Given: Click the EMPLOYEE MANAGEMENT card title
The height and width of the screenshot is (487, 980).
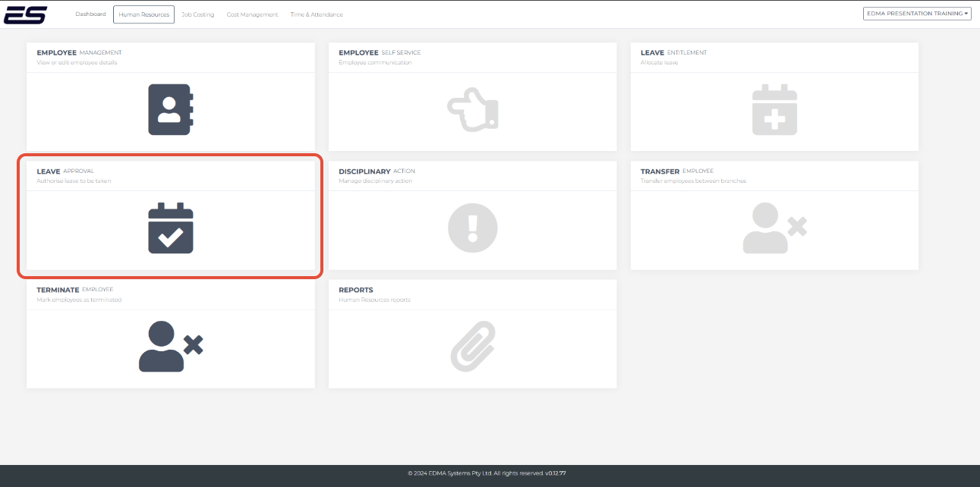Looking at the screenshot, I should [79, 53].
